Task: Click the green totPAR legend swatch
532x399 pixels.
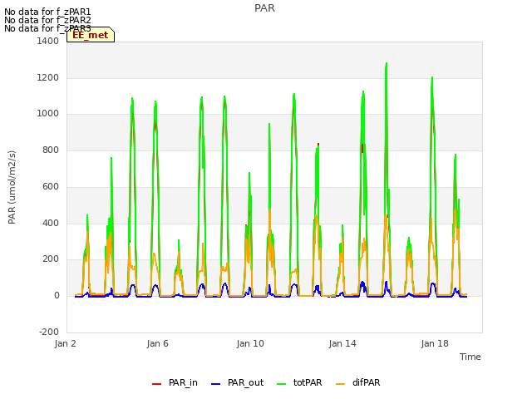Action: (281, 384)
